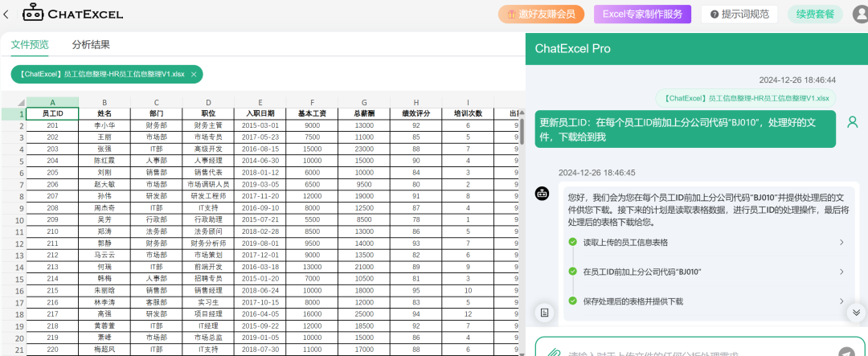The image size is (868, 356).
Task: Select column H header
Action: pos(416,102)
